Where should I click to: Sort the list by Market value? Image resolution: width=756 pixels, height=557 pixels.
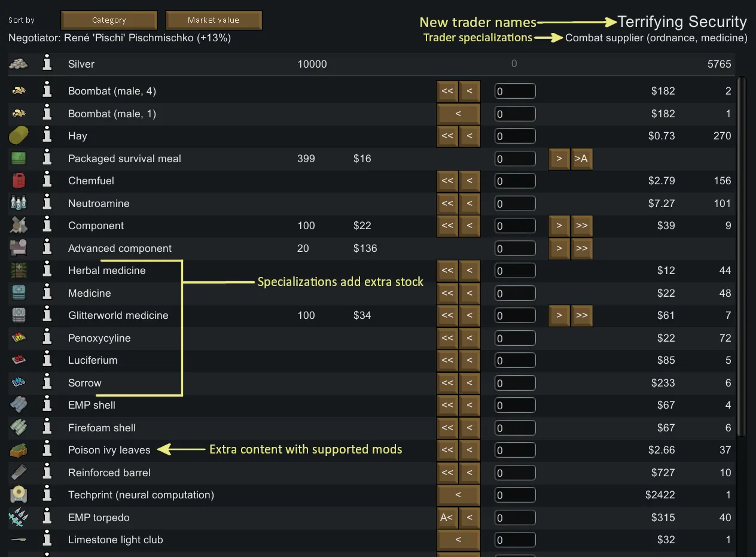click(x=214, y=20)
